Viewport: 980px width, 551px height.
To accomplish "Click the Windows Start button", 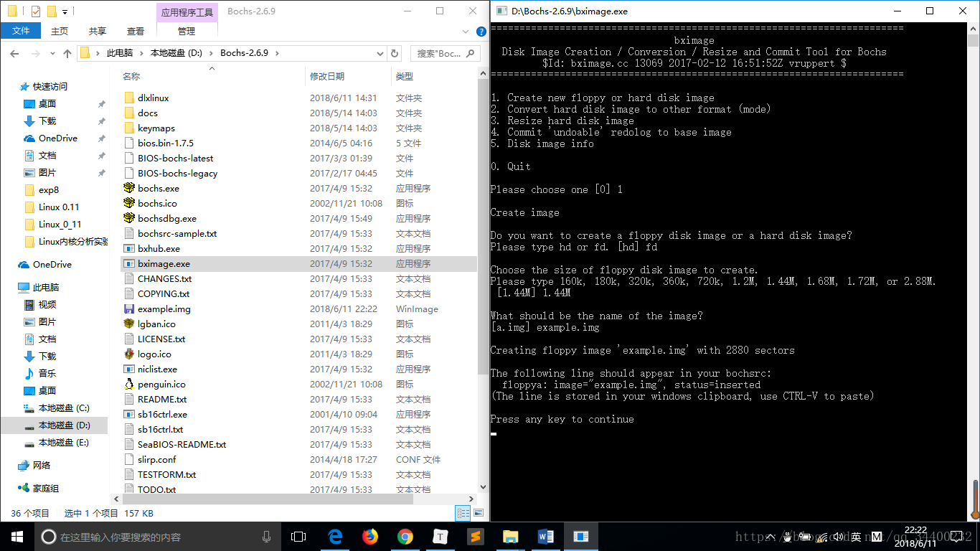I will (17, 537).
